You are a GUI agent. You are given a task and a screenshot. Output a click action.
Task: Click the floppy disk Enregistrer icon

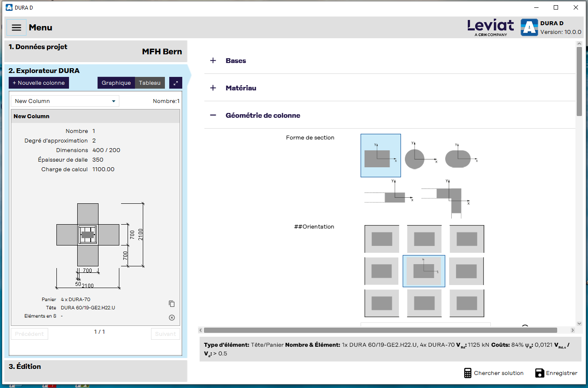tap(539, 373)
